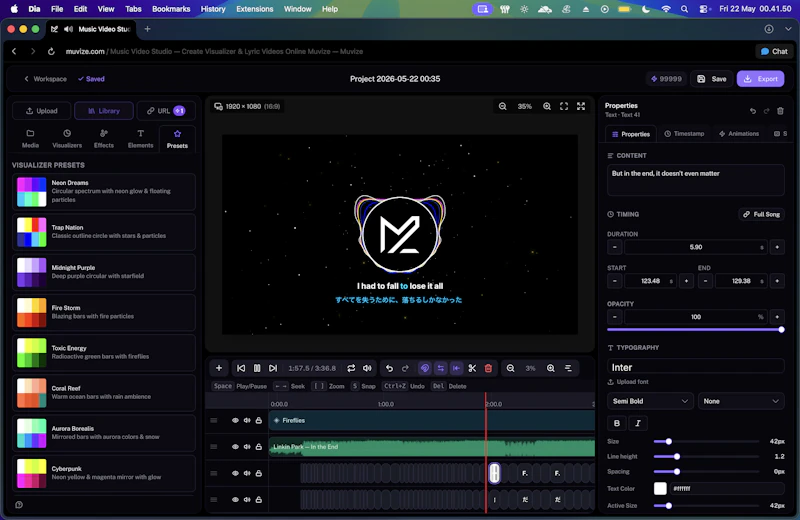Screen dimensions: 800x520
Task: Save the project
Action: pos(712,79)
